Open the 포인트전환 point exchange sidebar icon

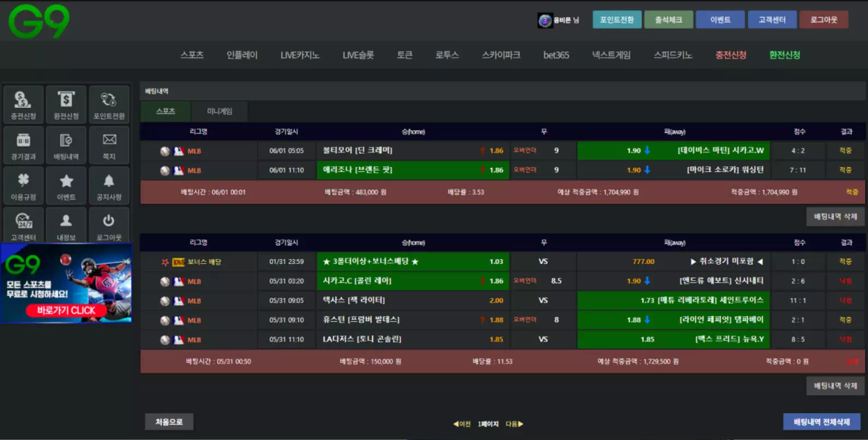point(109,104)
